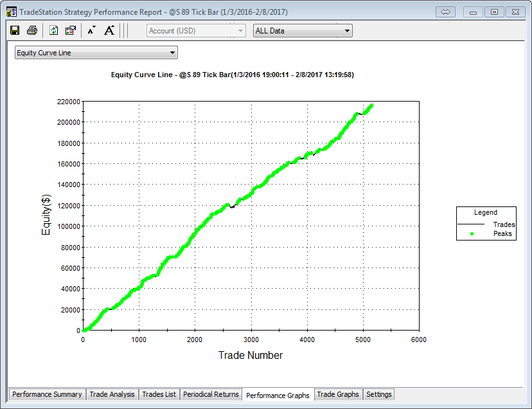Click the double-arrow button in title bar
Screen dimensions: 532x409
445,12
